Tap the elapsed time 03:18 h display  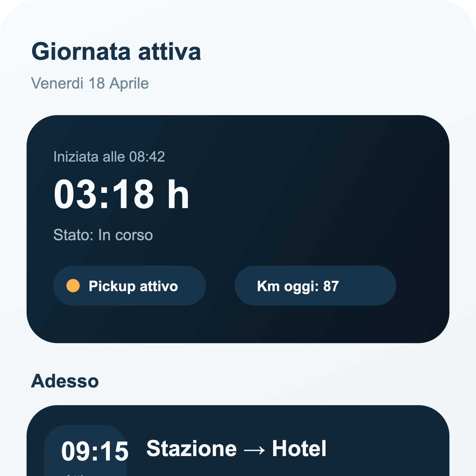(x=122, y=193)
